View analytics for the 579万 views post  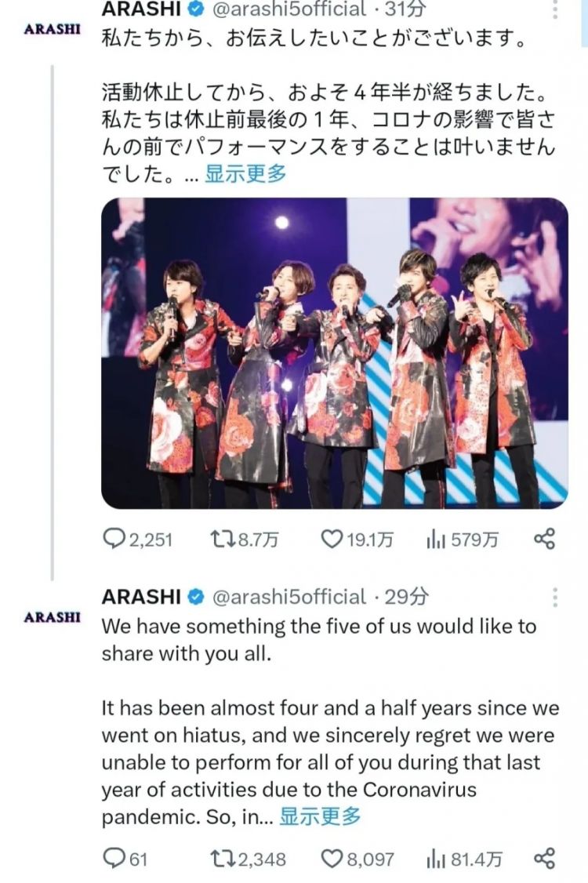coord(435,539)
